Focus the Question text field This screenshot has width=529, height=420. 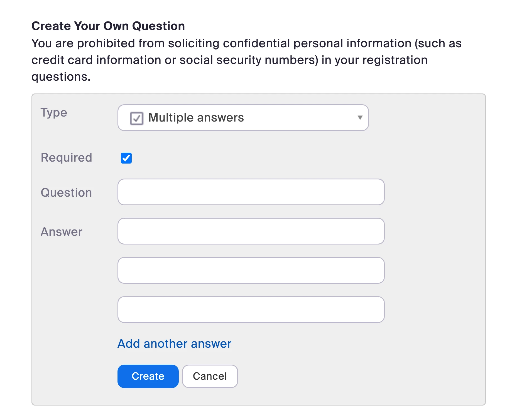click(x=251, y=192)
